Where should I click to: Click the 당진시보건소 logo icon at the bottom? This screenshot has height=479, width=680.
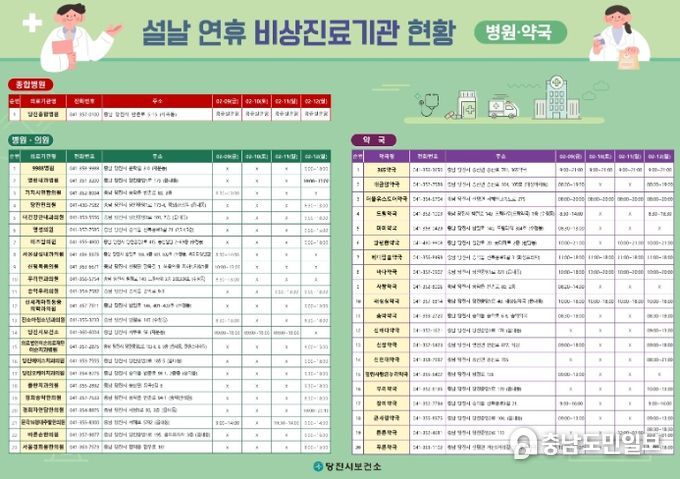[x=318, y=466]
